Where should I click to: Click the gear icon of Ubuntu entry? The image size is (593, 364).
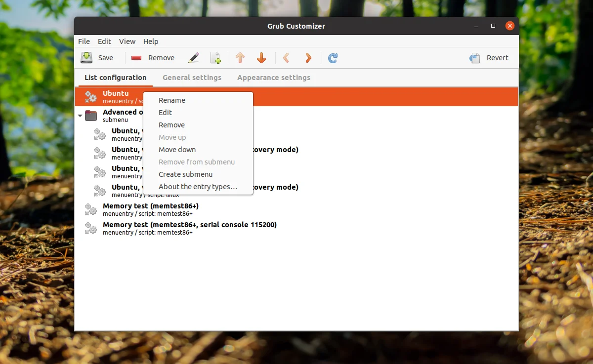[90, 97]
